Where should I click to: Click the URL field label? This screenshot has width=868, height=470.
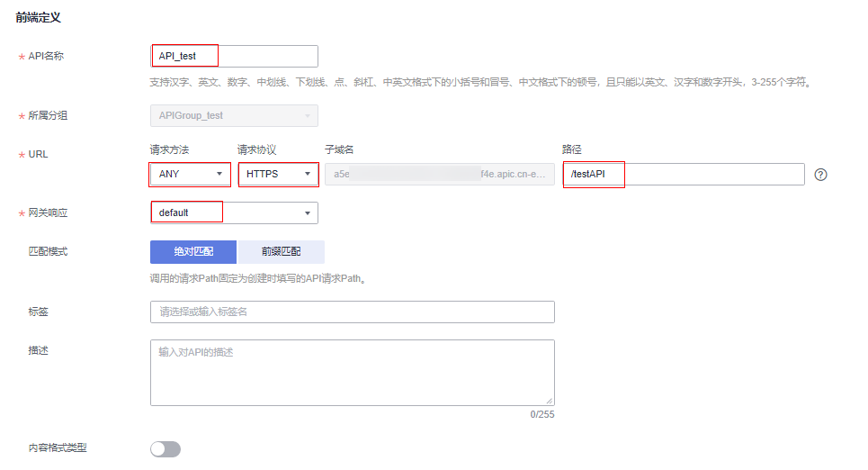point(38,154)
